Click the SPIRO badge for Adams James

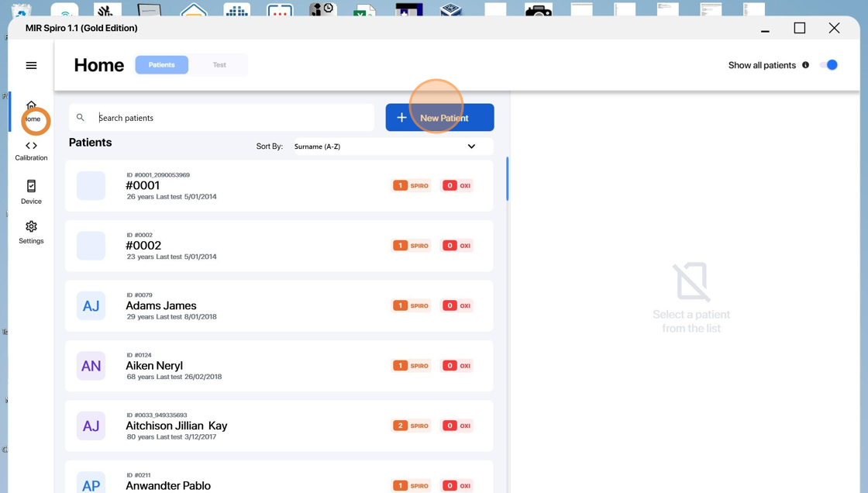(412, 305)
